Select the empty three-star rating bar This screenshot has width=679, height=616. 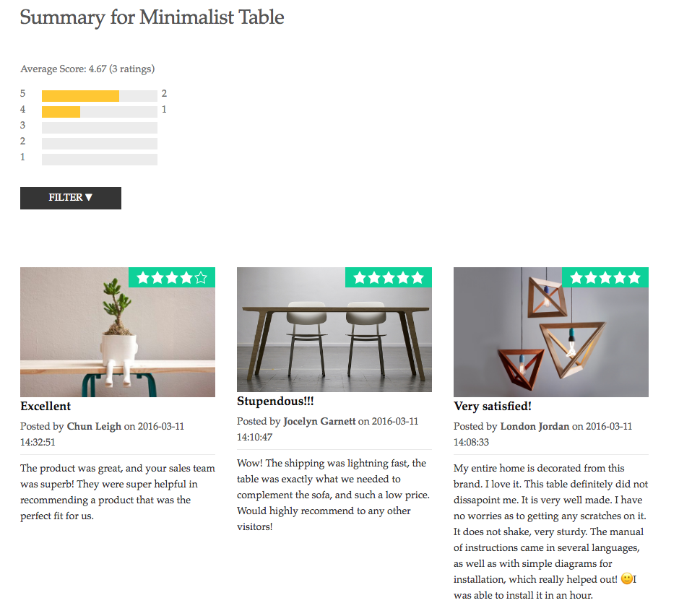pyautogui.click(x=100, y=128)
